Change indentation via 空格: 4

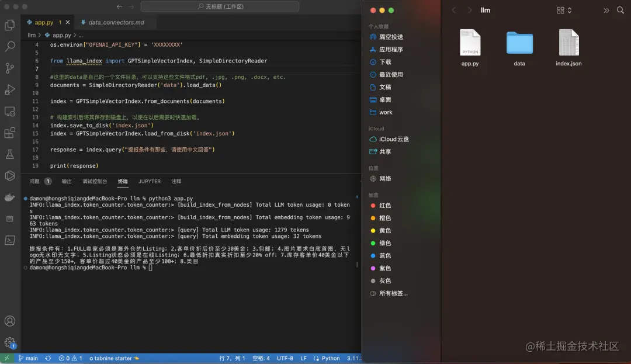261,358
